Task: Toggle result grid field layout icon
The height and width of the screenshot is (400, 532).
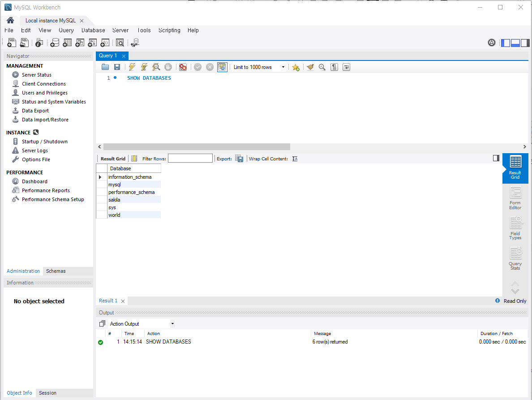Action: [x=134, y=159]
